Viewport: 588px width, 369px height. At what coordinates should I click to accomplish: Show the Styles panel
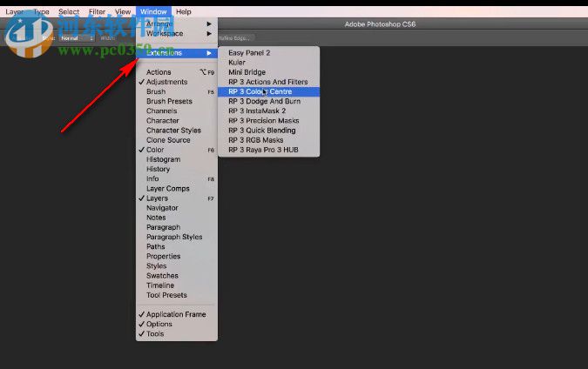[x=177, y=266]
